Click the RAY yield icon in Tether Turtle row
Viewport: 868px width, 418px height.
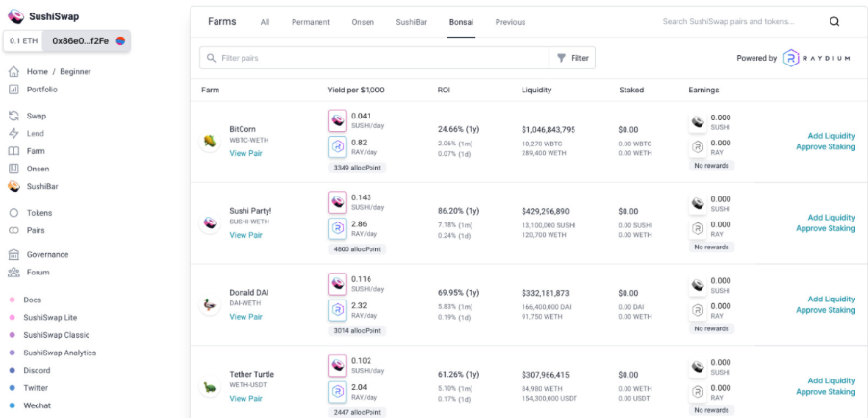click(338, 392)
